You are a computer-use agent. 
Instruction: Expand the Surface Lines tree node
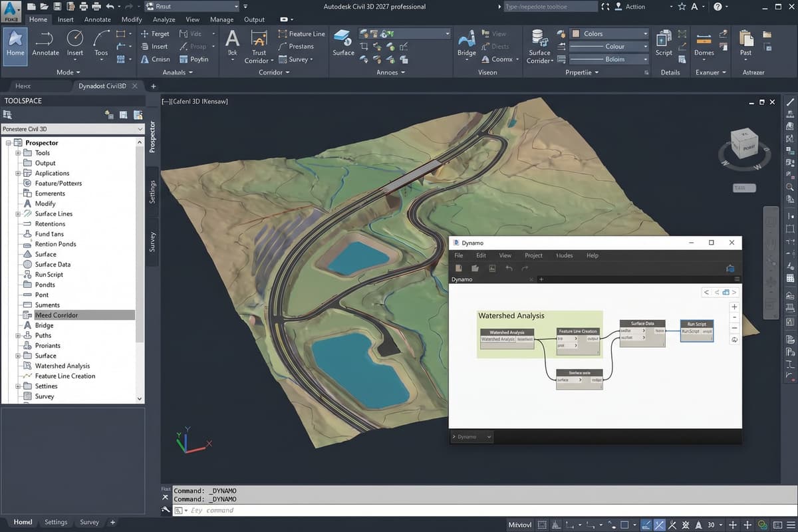18,213
